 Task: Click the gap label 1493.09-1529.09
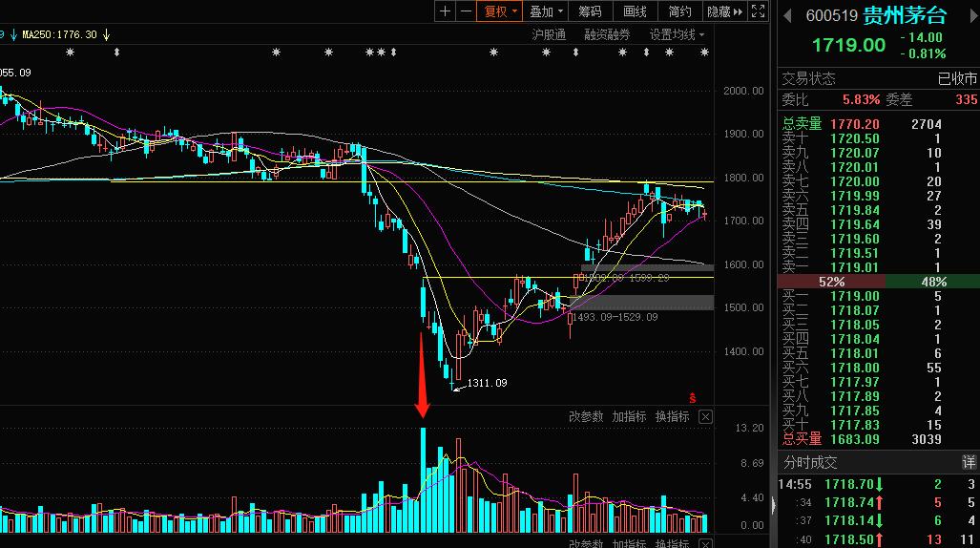tap(615, 317)
